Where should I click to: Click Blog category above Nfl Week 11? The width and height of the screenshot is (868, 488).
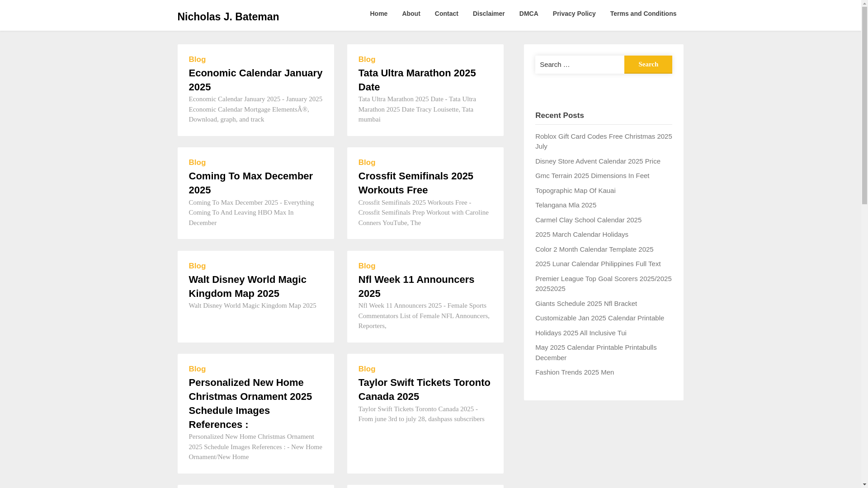(367, 266)
